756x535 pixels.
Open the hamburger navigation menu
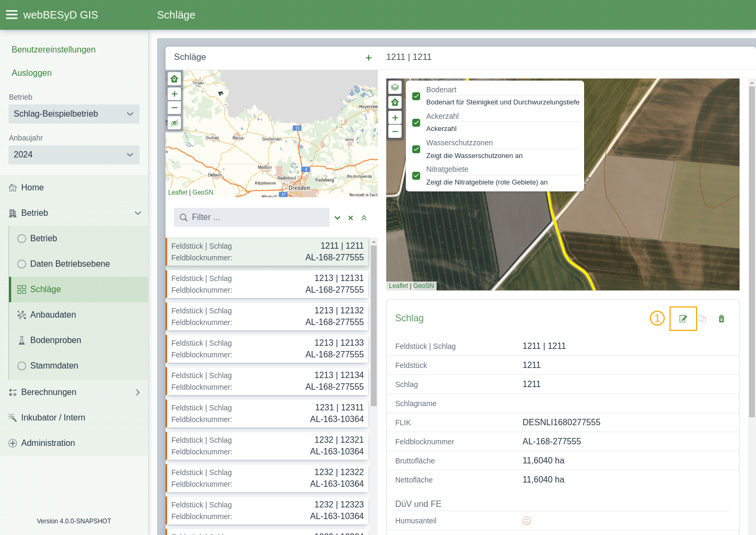(12, 15)
